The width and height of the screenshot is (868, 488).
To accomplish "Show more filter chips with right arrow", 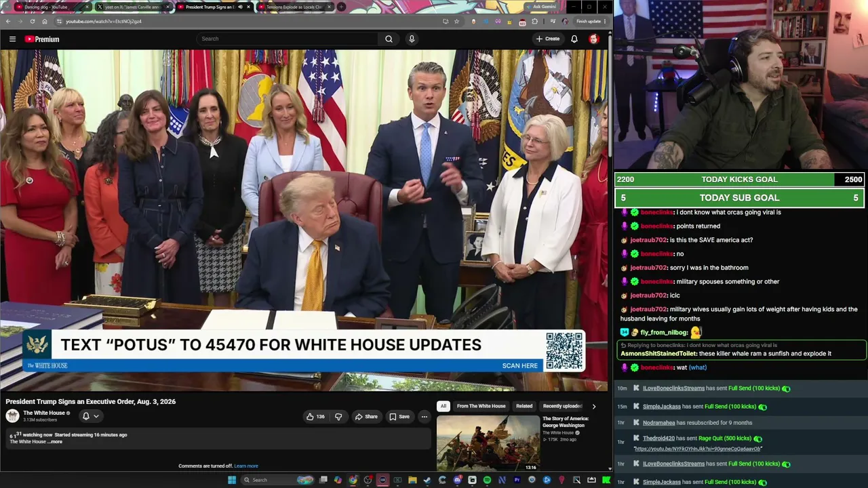I will (594, 406).
